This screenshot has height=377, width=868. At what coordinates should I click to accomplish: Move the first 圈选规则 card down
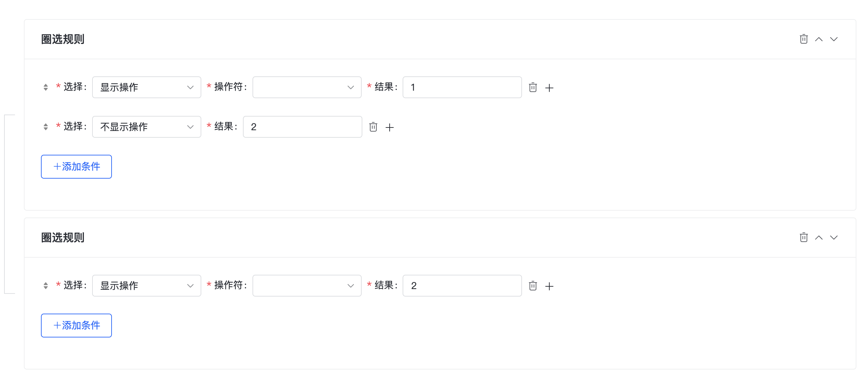pos(834,39)
